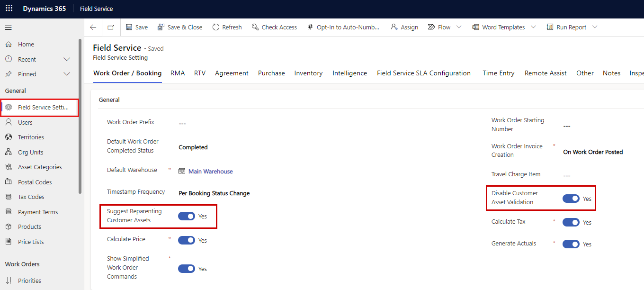Click the Postal Codes icon

coord(9,182)
